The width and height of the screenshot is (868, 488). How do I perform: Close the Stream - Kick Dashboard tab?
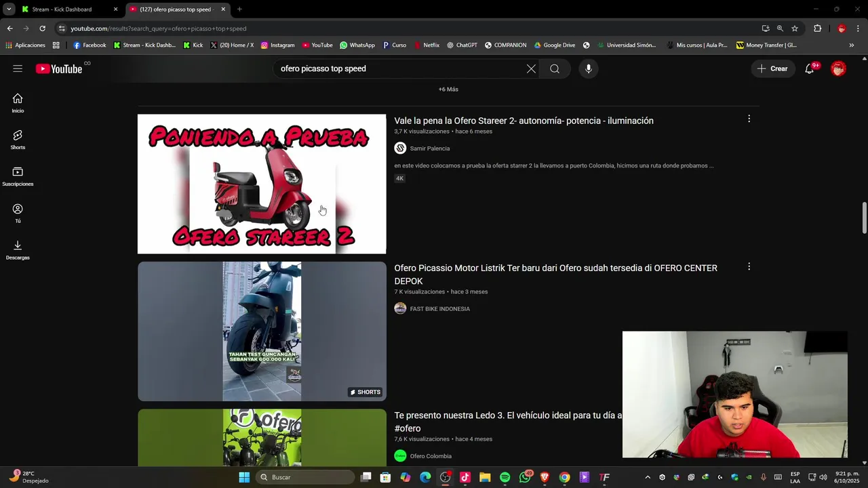pyautogui.click(x=115, y=9)
